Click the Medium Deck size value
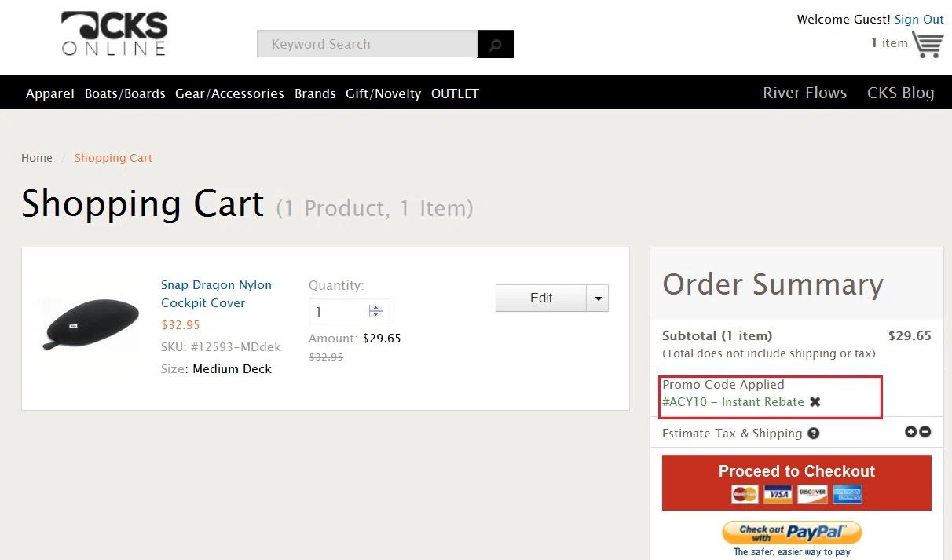Screen dimensions: 952x560 click(232, 369)
